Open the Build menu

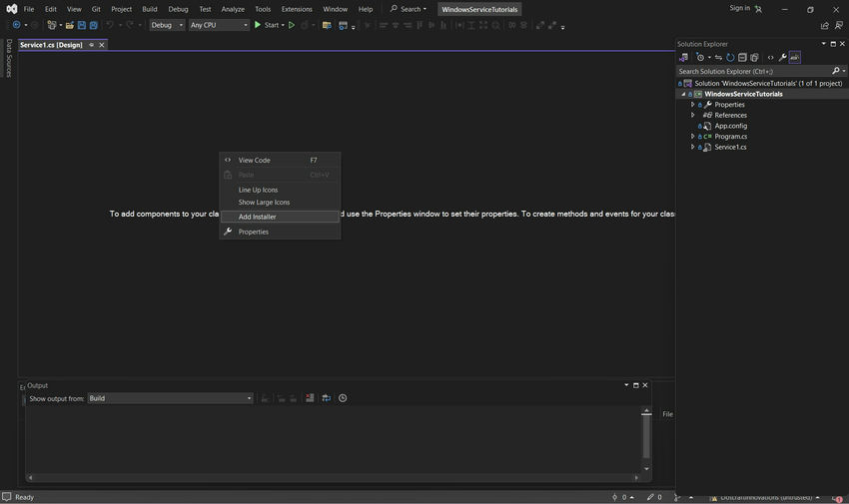click(x=150, y=9)
